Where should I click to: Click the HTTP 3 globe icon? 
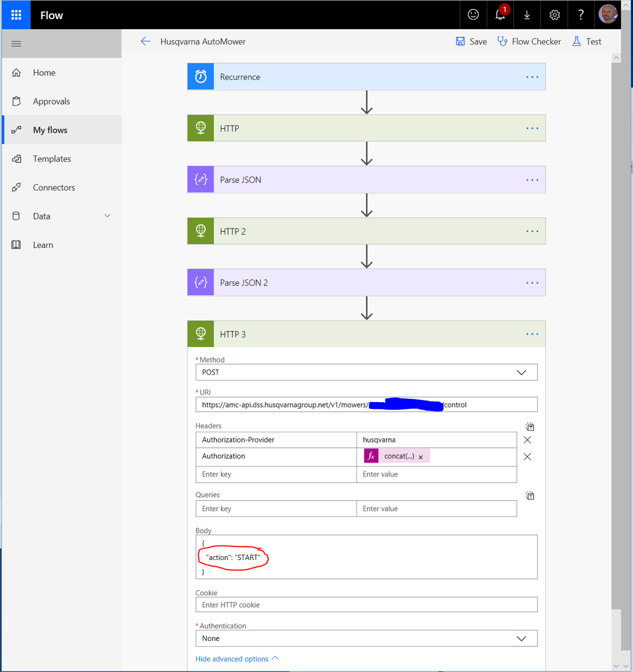pos(201,334)
